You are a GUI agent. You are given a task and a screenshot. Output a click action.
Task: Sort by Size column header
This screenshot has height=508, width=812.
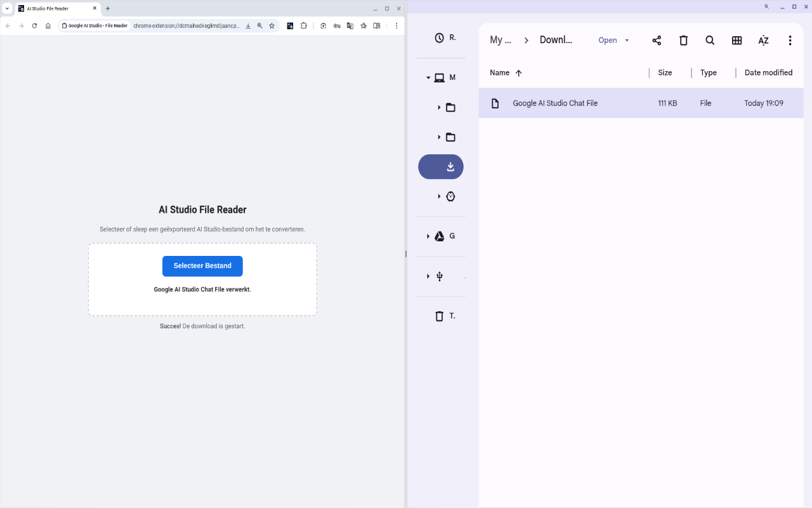click(665, 73)
